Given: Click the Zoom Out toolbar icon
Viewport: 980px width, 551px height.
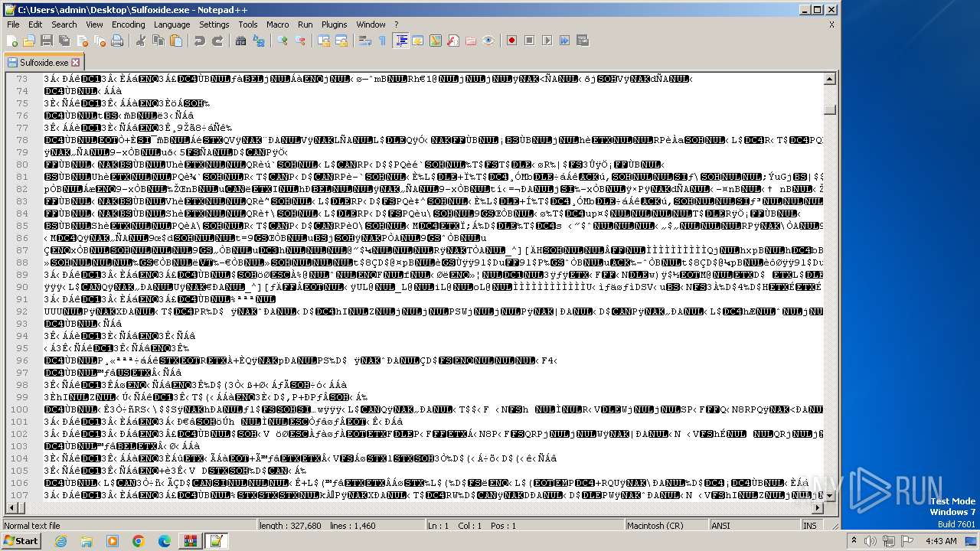Looking at the screenshot, I should pos(299,41).
